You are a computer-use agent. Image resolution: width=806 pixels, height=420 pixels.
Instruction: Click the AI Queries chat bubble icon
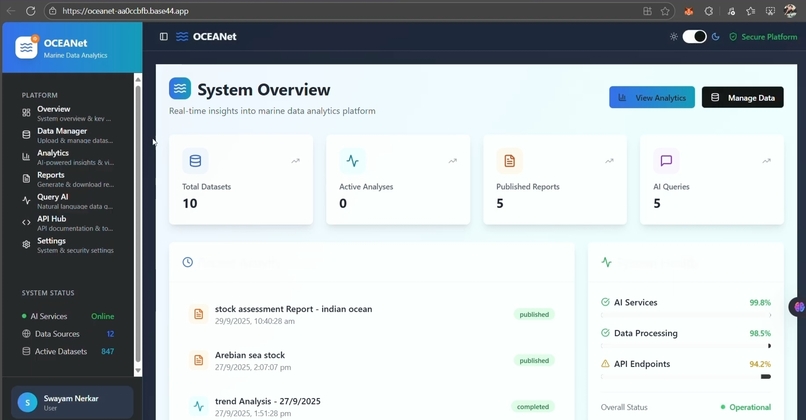666,160
